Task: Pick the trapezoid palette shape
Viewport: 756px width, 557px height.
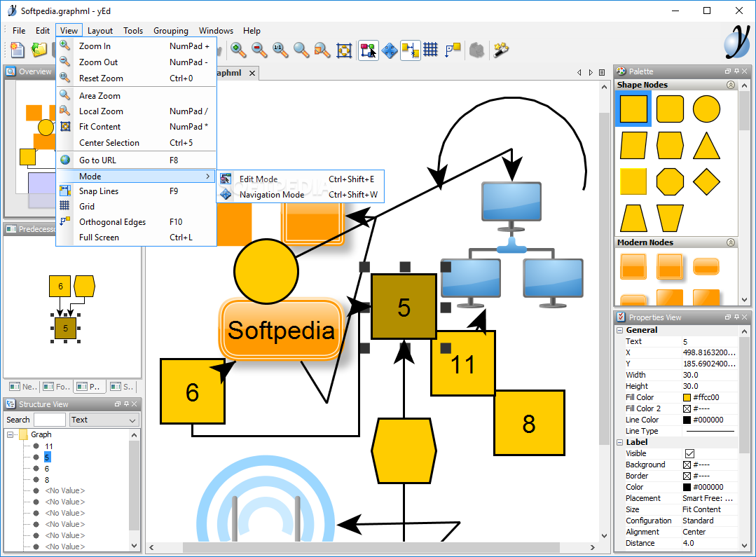Action: coord(633,218)
